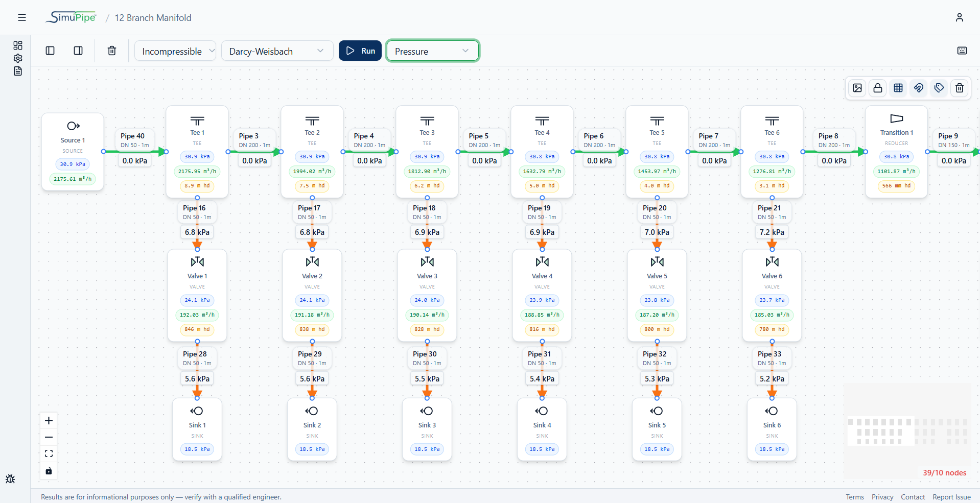
Task: Open the Report Issue link
Action: pyautogui.click(x=951, y=497)
